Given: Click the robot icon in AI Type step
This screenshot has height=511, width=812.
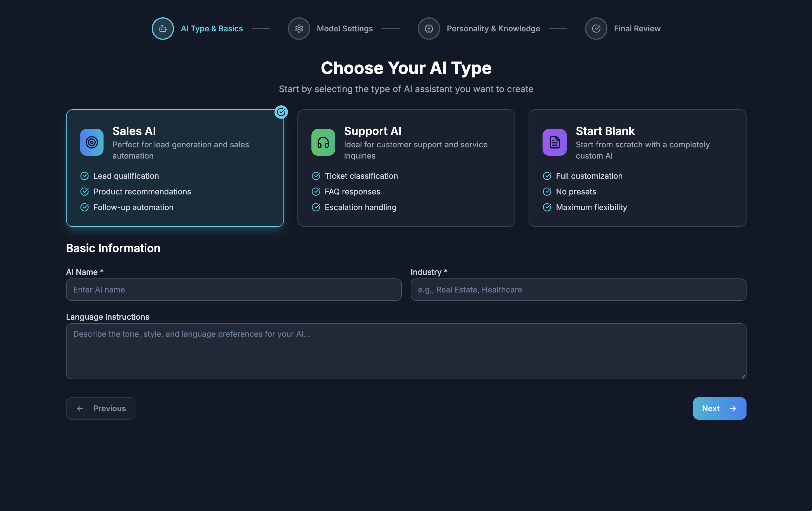Looking at the screenshot, I should pyautogui.click(x=163, y=29).
